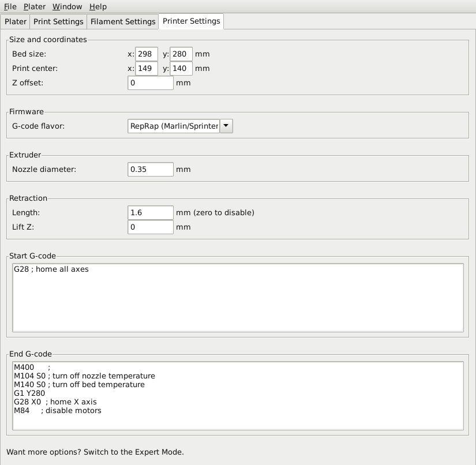The width and height of the screenshot is (476, 465).
Task: Click the 'Print center:' label
Action: tap(35, 68)
